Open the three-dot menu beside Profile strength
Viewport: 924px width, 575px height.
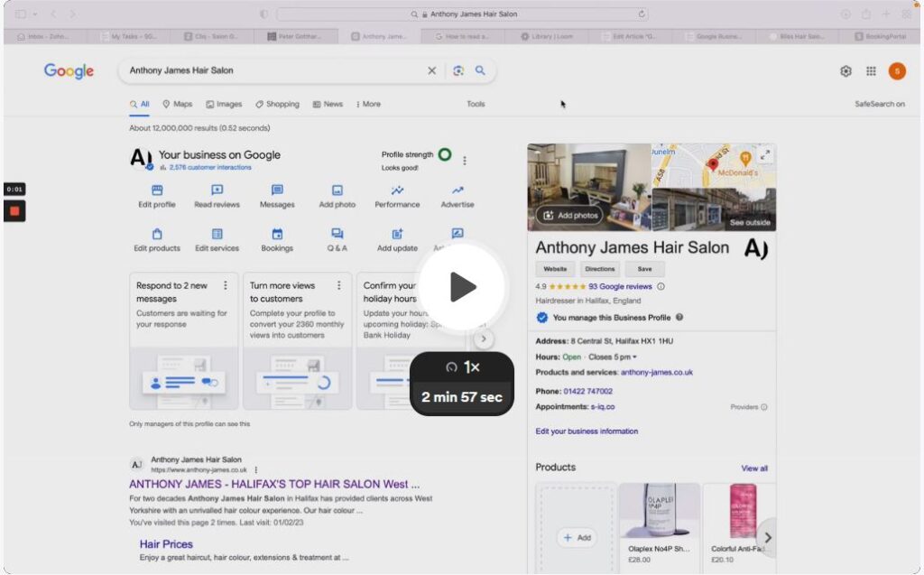pos(465,161)
